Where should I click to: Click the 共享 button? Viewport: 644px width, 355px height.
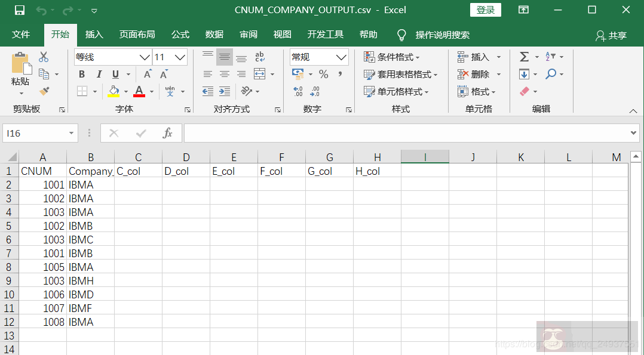617,34
